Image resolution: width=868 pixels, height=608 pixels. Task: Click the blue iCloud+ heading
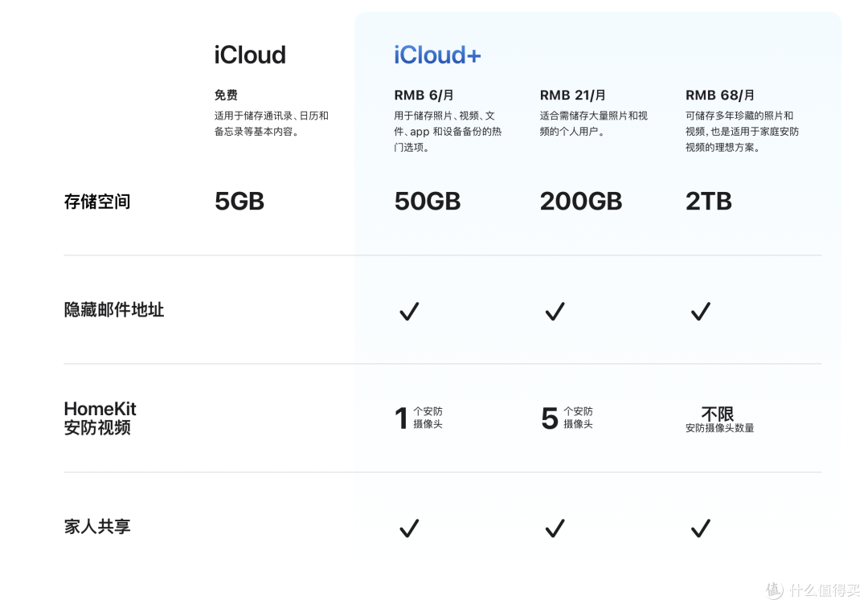coord(437,55)
